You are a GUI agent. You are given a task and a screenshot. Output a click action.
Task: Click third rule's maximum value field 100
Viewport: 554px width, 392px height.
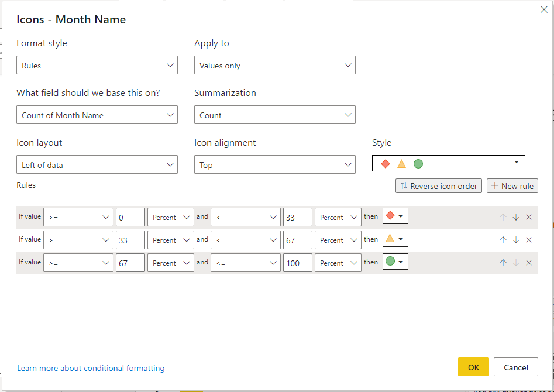pyautogui.click(x=298, y=263)
